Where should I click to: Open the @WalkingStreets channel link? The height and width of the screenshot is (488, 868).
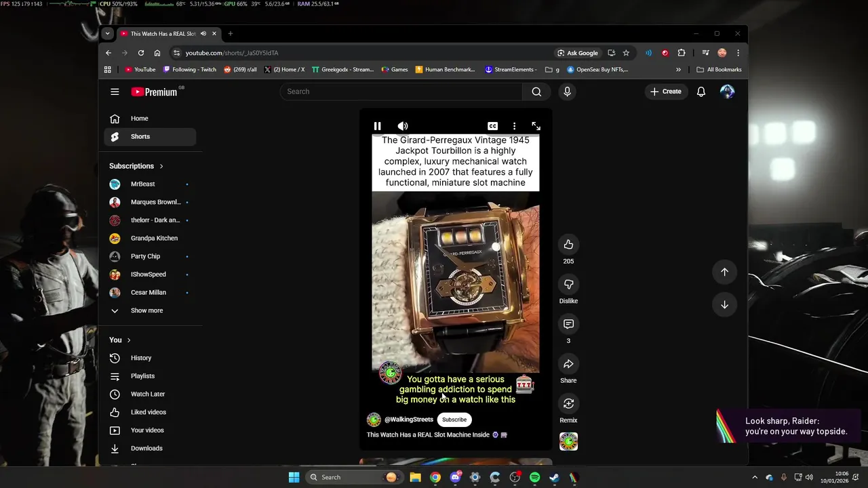click(x=409, y=420)
